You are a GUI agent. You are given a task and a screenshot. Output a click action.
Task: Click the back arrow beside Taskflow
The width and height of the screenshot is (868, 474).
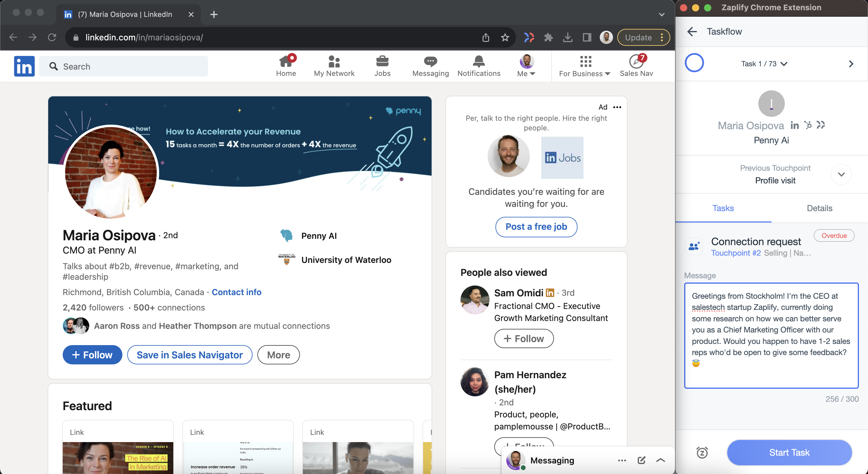click(692, 32)
